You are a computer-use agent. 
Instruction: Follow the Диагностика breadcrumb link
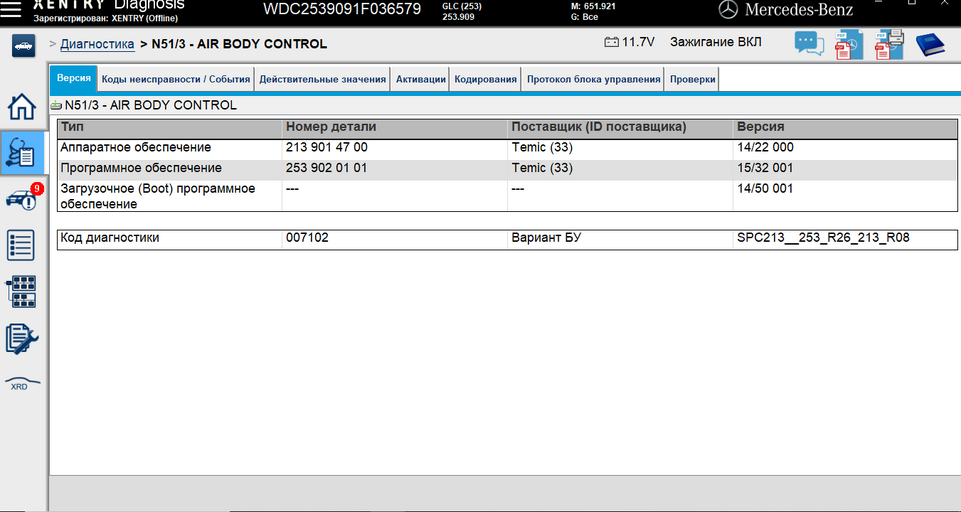pyautogui.click(x=97, y=44)
